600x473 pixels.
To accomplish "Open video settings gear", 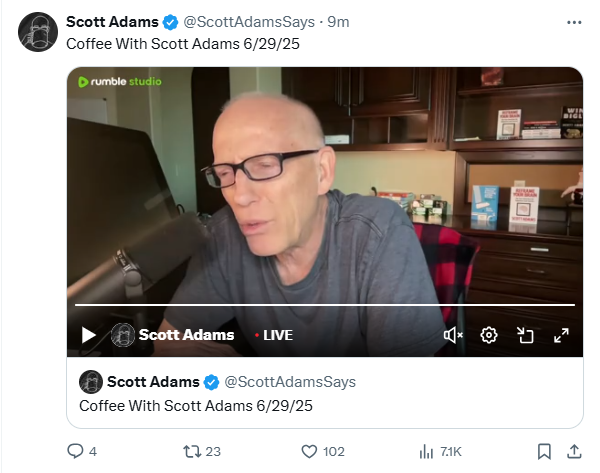I will coord(489,335).
